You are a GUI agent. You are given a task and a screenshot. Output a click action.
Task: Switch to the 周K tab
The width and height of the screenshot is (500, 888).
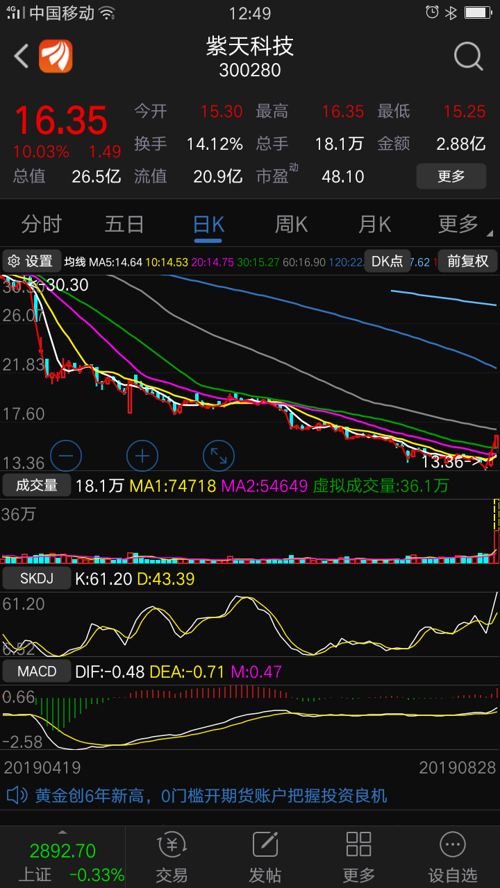coord(291,225)
